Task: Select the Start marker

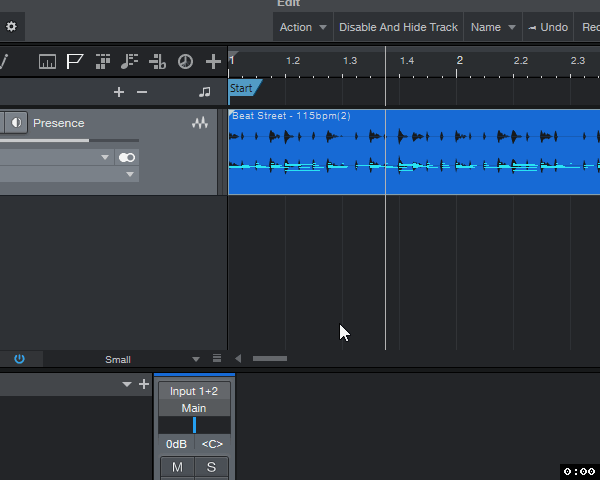Action: (x=245, y=88)
